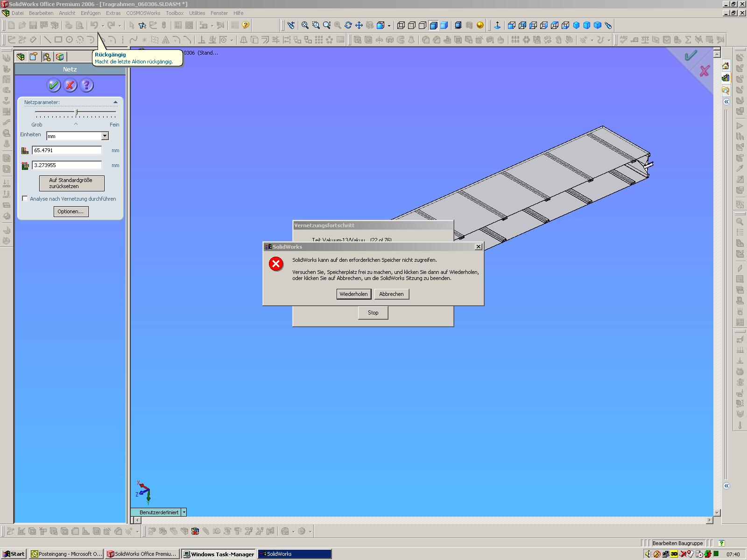Open the Einfügen menu
Screen dimensions: 747x560
click(91, 13)
